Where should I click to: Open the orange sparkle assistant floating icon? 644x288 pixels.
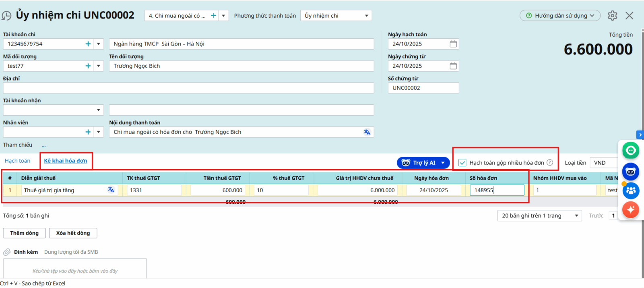coord(630,209)
